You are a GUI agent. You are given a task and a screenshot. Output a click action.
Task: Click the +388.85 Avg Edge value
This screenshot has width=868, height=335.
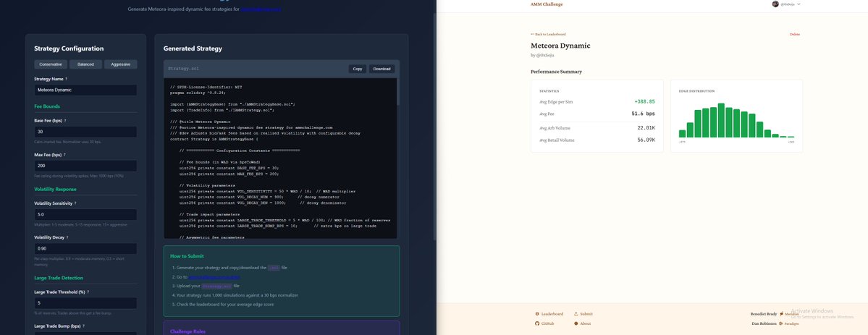644,102
